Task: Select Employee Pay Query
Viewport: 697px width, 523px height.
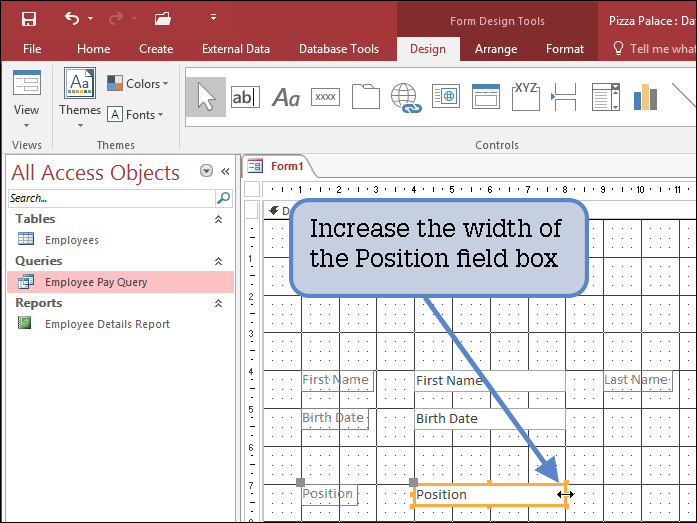Action: 120,282
